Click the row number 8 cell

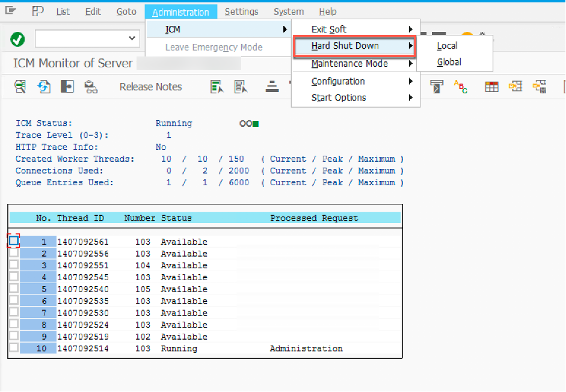[38, 325]
